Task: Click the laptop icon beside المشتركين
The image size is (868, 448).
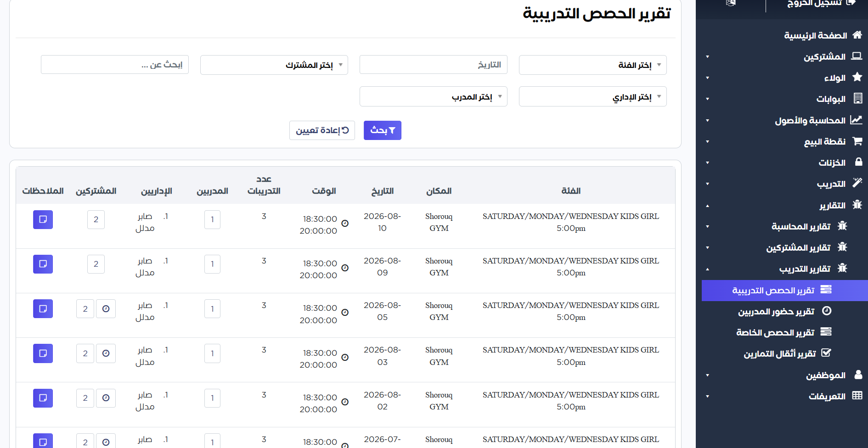Action: coord(857,56)
